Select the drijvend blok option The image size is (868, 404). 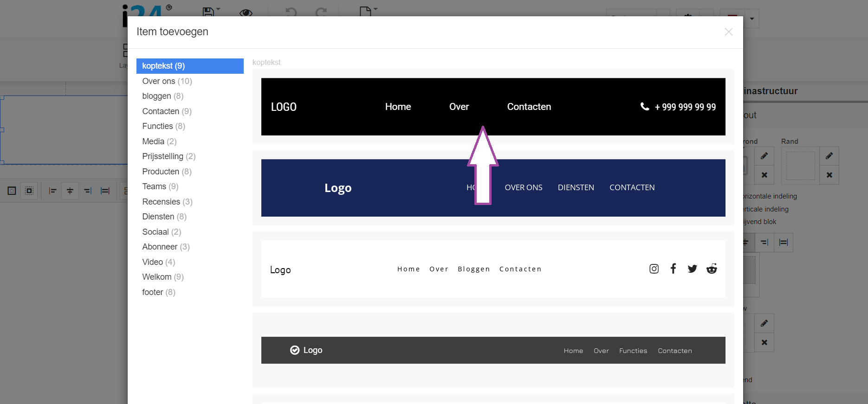(x=760, y=222)
